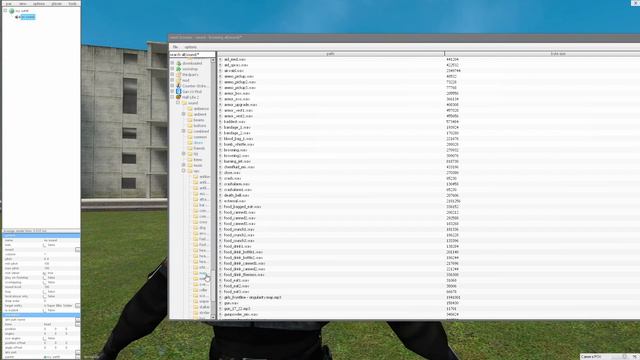Click the blue Garry's Mod game icon
The image size is (640, 360).
[x=178, y=91]
